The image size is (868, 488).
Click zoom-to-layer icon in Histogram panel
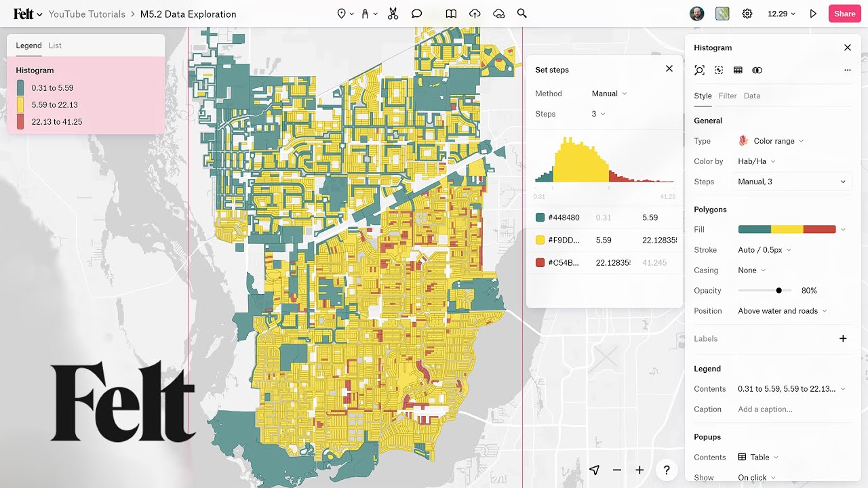699,70
